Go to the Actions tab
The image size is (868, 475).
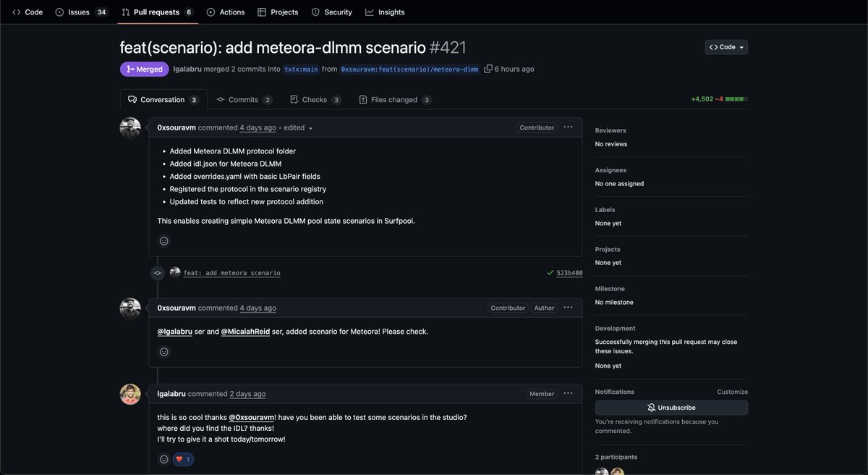click(225, 12)
